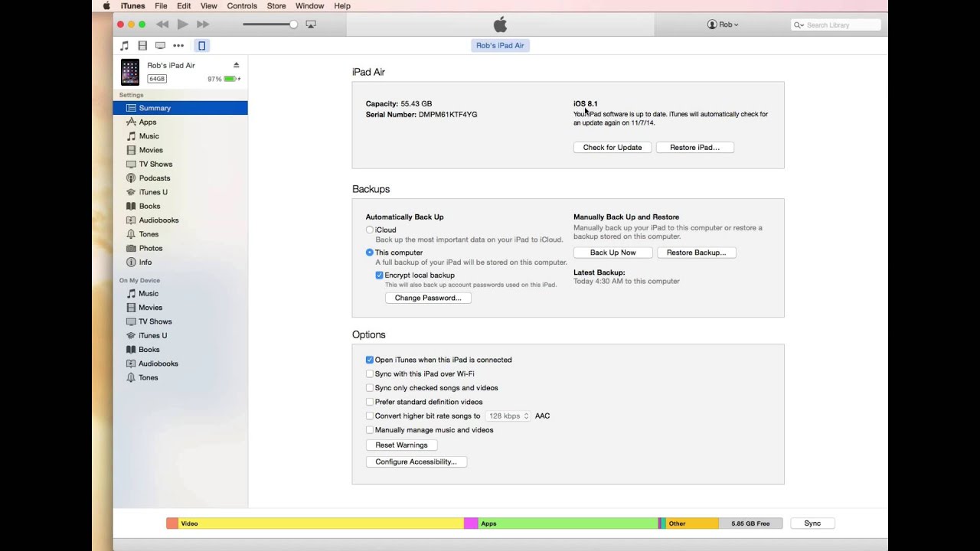
Task: Open the File menu
Action: pyautogui.click(x=161, y=6)
